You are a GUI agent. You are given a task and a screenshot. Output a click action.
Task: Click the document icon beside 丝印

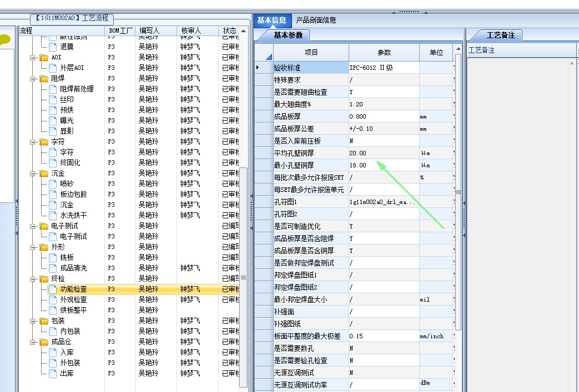pyautogui.click(x=53, y=100)
